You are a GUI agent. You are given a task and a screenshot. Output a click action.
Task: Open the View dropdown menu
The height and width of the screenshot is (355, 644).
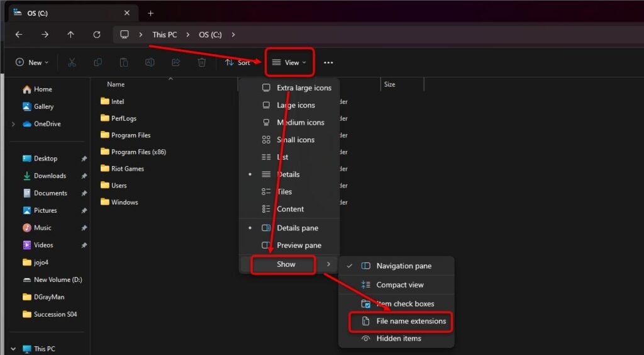289,62
